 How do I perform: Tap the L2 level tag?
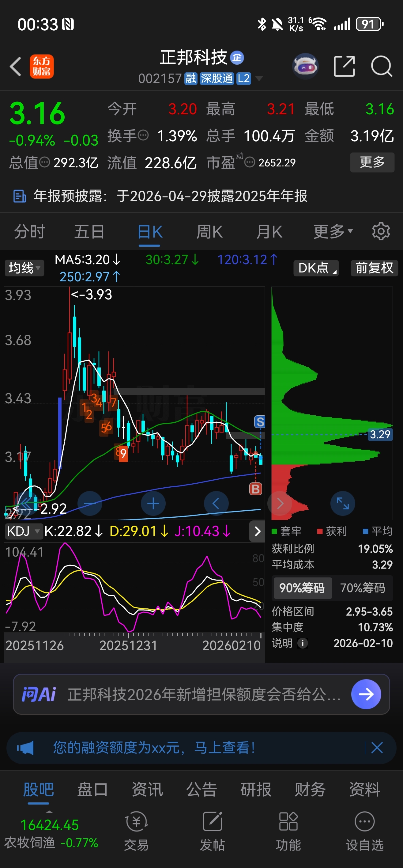click(243, 78)
